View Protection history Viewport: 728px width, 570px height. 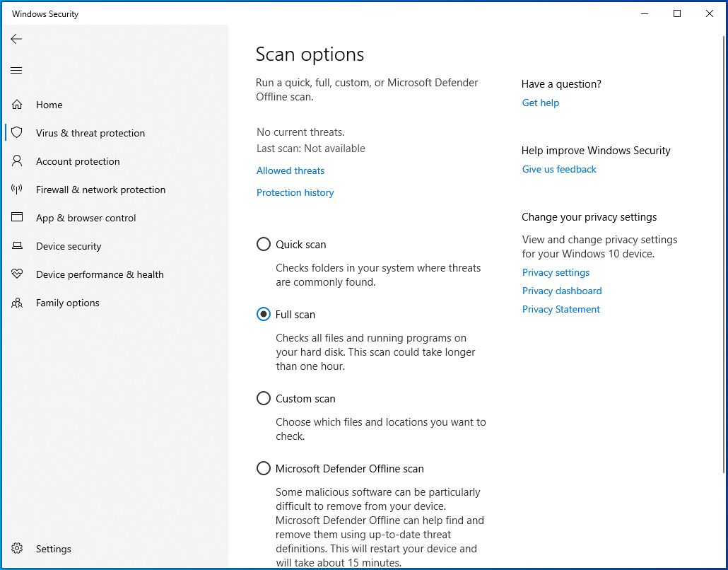tap(295, 192)
